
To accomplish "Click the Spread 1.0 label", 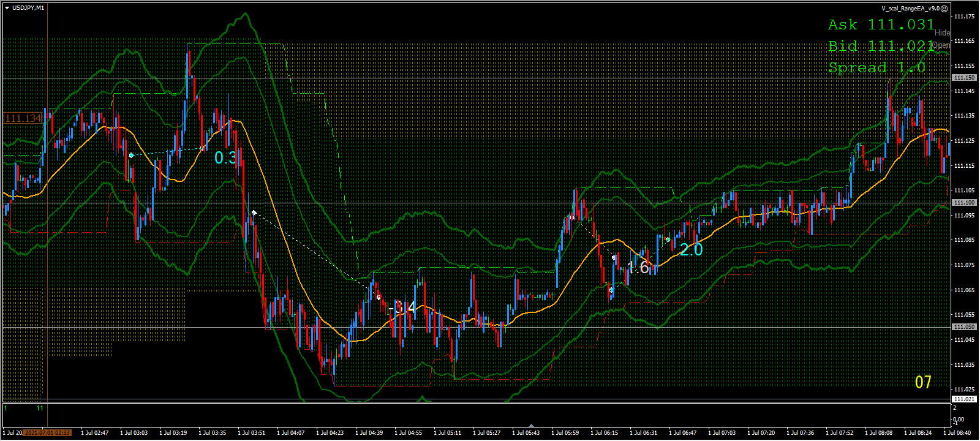I will pos(876,67).
